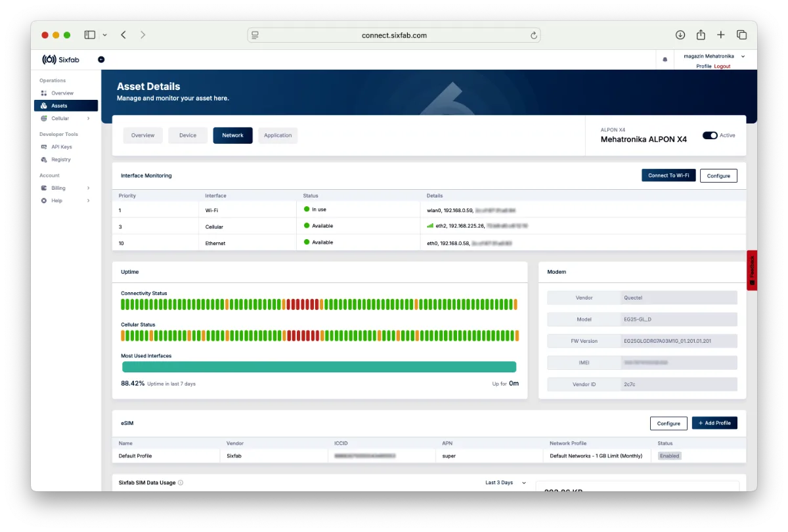Click the Connect To Wi-Fi button
This screenshot has width=788, height=532.
[x=668, y=175]
